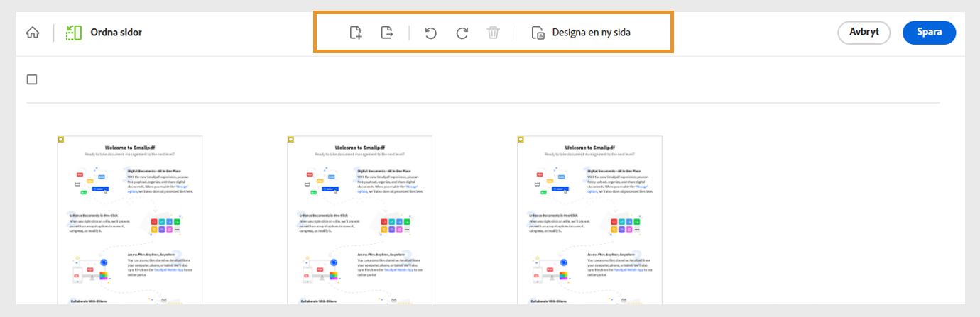Click the comment marker on first thumbnail
The image size is (980, 317).
tap(61, 140)
